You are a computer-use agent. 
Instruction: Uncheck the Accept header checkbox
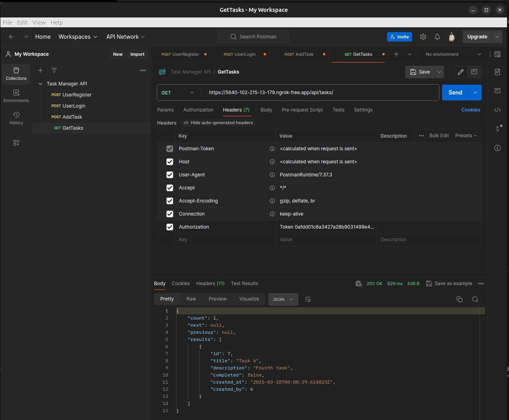point(170,188)
